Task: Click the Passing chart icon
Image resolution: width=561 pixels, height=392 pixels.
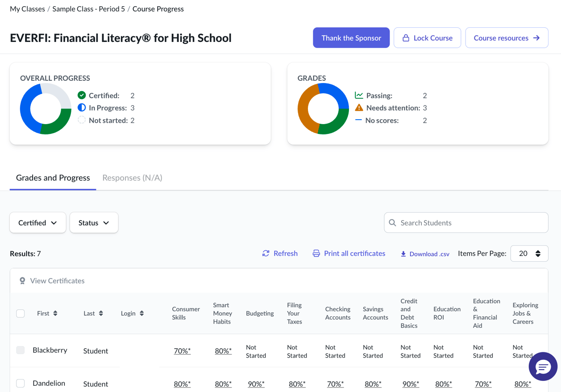Action: point(359,95)
